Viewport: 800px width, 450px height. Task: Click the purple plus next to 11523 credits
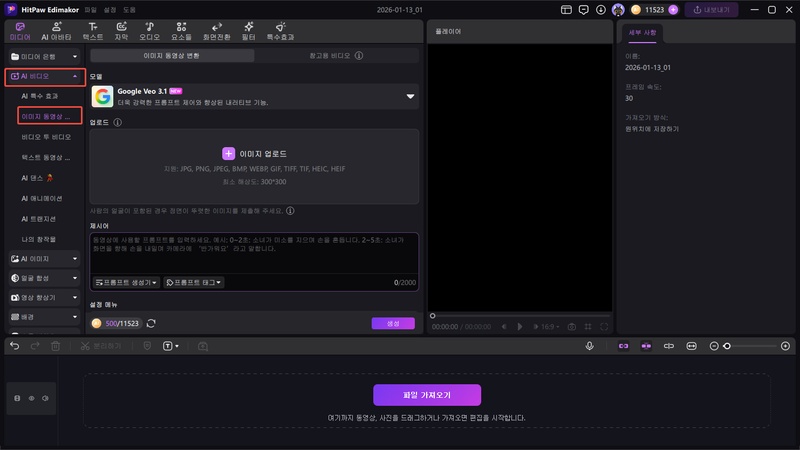coord(673,10)
